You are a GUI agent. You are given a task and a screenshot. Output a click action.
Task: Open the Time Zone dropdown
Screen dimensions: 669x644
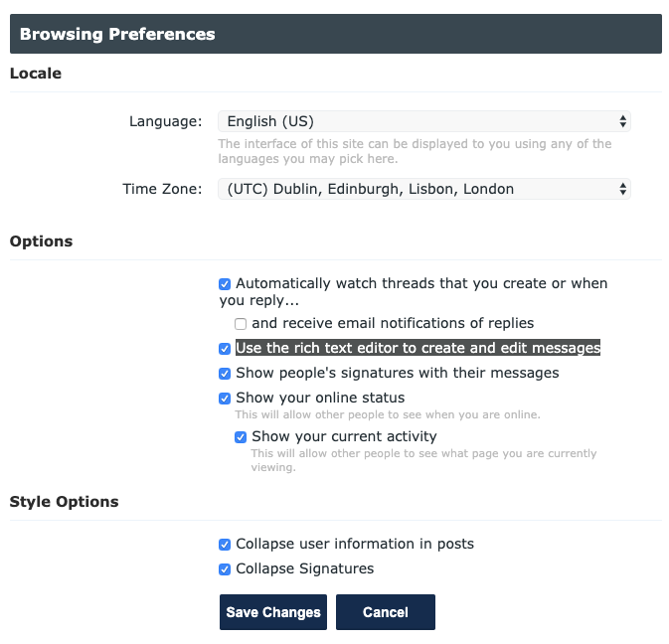click(424, 189)
